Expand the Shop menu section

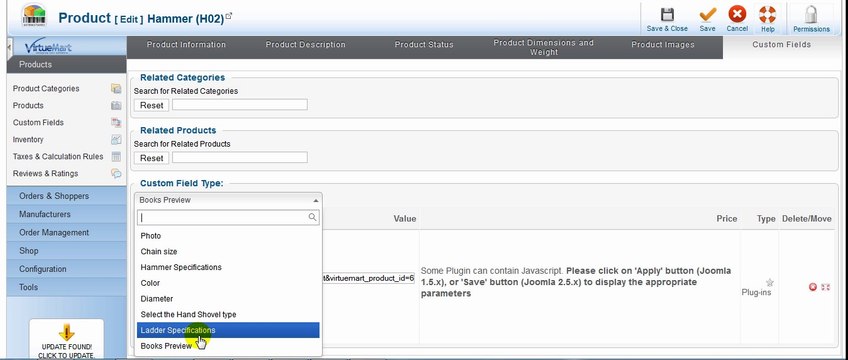67,251
